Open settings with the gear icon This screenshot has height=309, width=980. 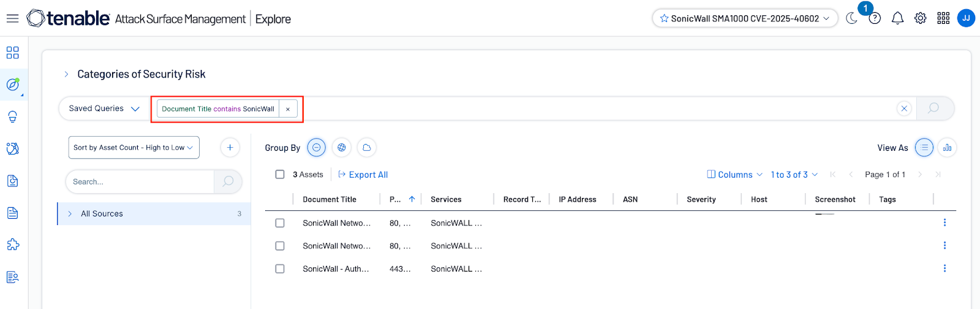coord(920,18)
